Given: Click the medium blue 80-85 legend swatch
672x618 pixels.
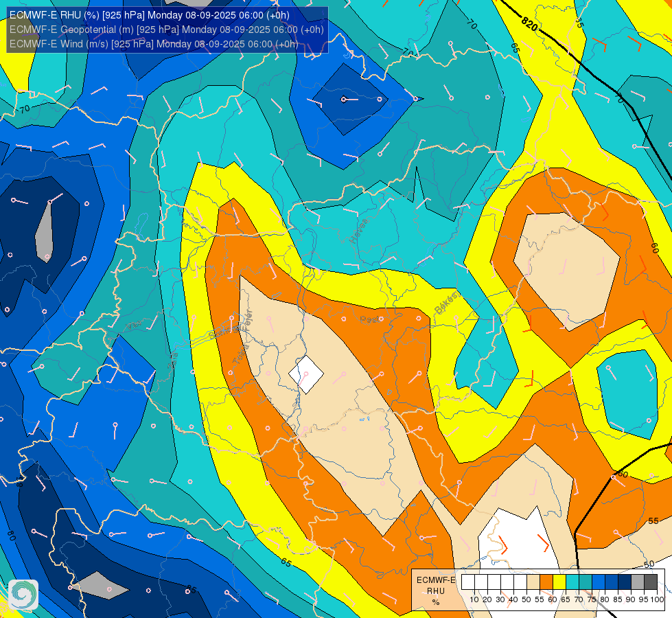Looking at the screenshot, I should pyautogui.click(x=612, y=582).
